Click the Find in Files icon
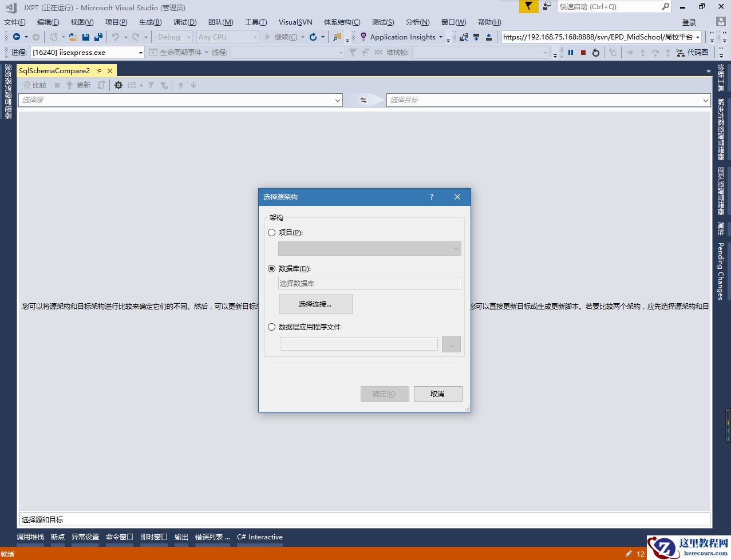731x560 pixels. [337, 37]
